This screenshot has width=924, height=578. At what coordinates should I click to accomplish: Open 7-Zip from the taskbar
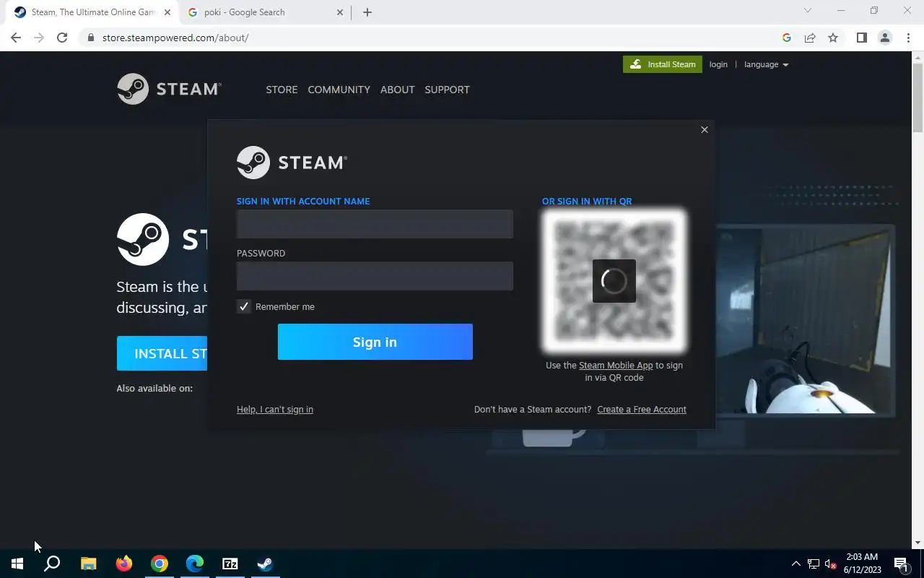pyautogui.click(x=230, y=564)
